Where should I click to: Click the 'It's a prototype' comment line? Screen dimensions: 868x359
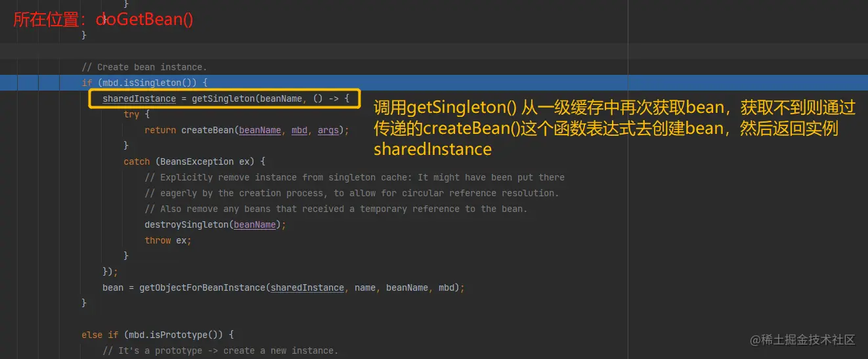coord(221,350)
